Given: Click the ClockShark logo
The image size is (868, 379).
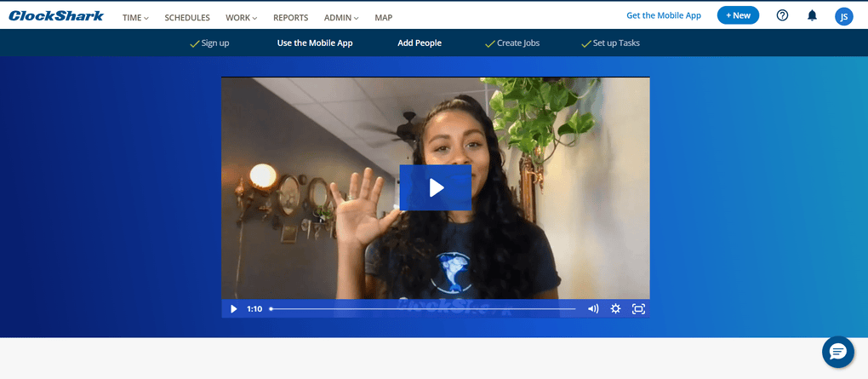Looking at the screenshot, I should coord(56,16).
